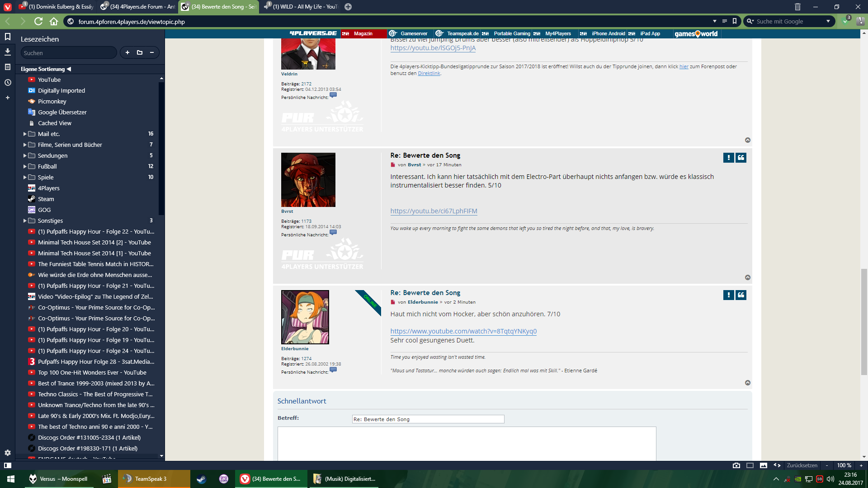Viewport: 868px width, 488px height.
Task: Open Magazin in 4Players top bar
Action: click(x=363, y=33)
